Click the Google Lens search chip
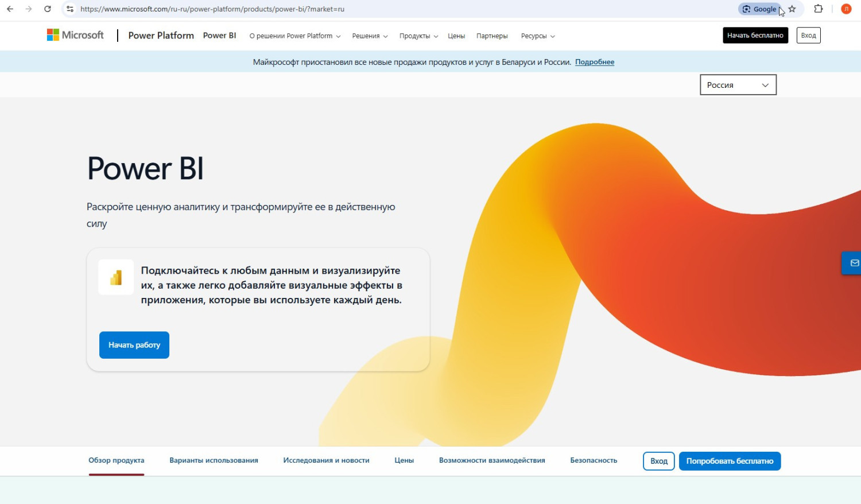 pos(759,9)
